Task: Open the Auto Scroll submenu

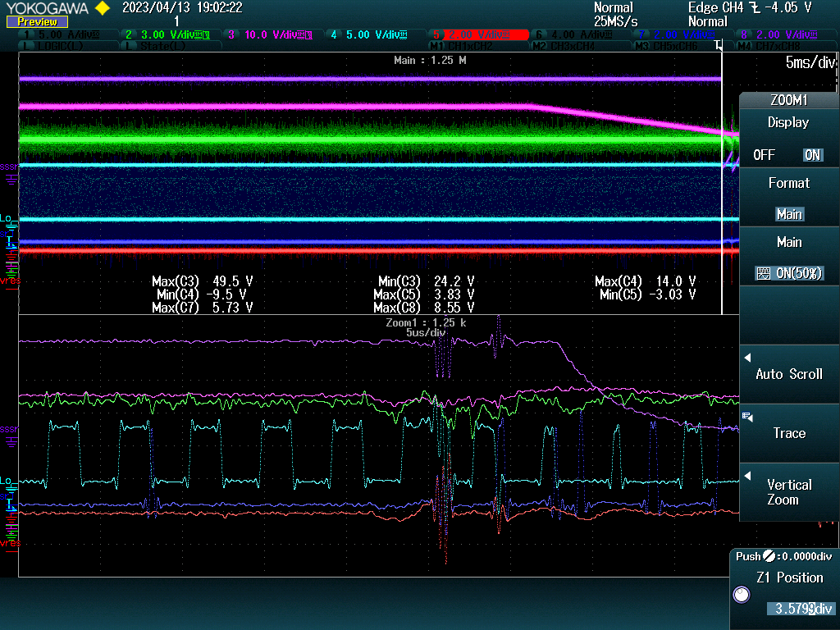Action: [x=788, y=373]
